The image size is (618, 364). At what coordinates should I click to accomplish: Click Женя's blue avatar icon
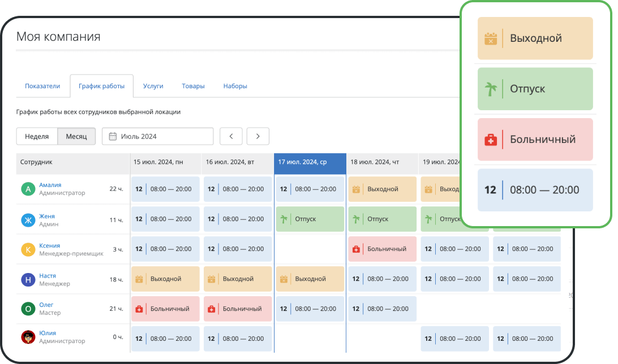click(28, 220)
